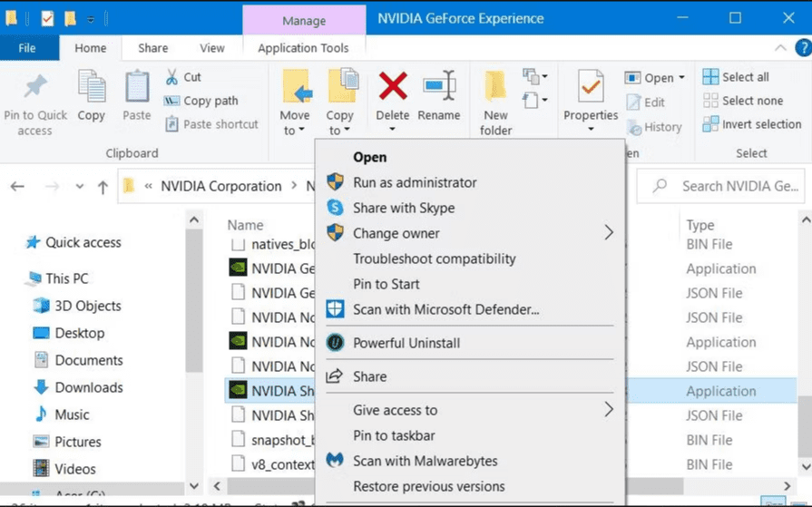Click the New folder icon
This screenshot has height=507, width=812.
pos(495,87)
